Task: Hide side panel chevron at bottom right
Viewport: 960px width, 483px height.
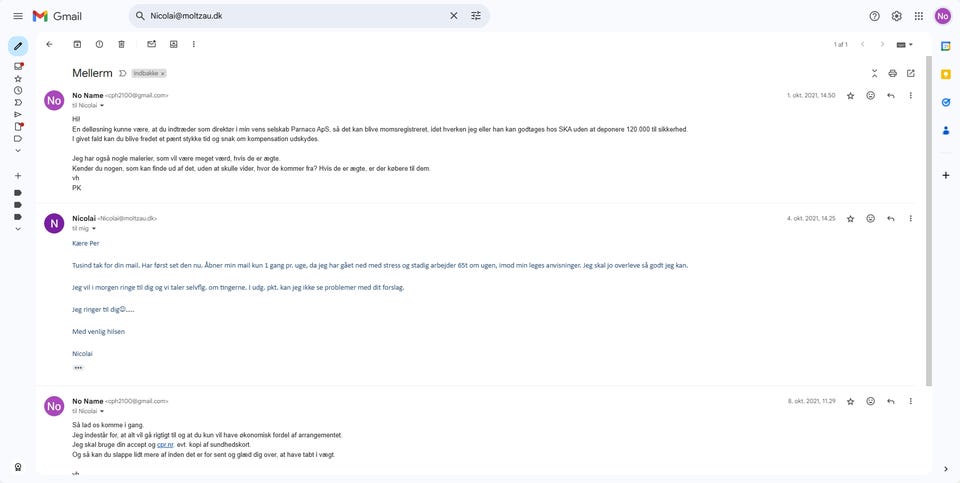Action: (x=946, y=469)
